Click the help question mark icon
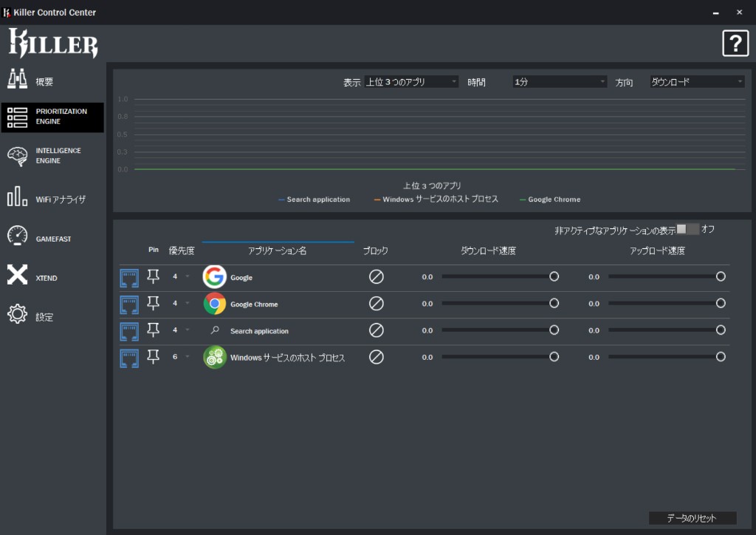The height and width of the screenshot is (535, 756). click(735, 44)
